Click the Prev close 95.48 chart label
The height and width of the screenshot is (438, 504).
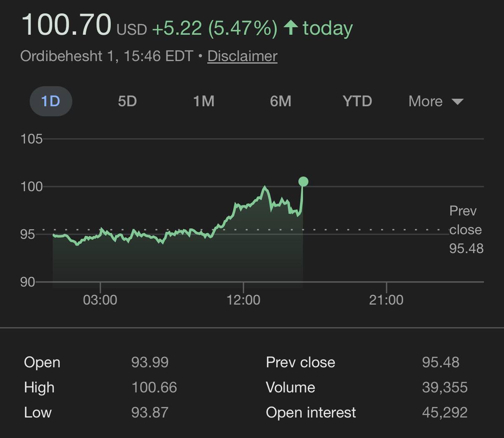[x=466, y=230]
